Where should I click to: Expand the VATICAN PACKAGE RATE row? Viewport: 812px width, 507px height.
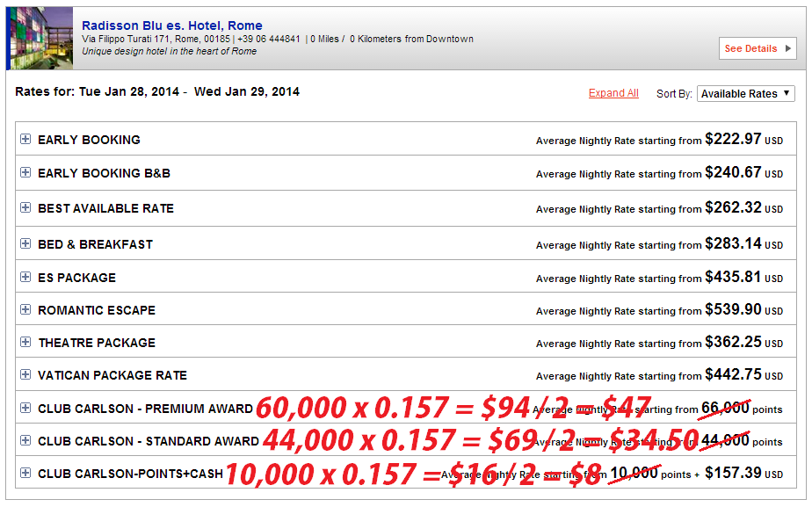25,374
